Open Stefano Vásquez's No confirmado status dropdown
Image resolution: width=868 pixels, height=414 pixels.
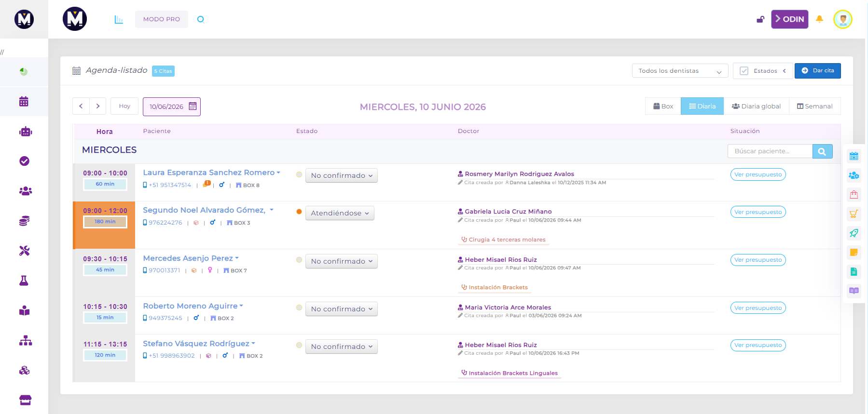click(342, 347)
